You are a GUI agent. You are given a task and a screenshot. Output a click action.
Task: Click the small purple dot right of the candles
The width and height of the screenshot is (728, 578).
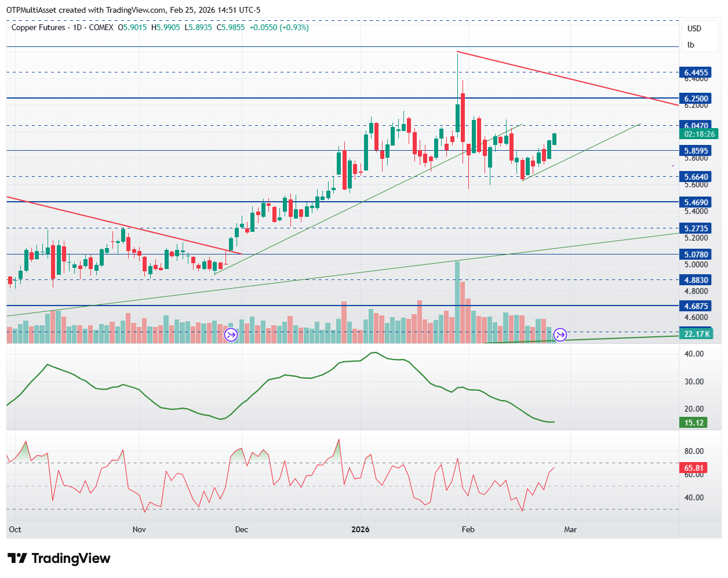[673, 166]
